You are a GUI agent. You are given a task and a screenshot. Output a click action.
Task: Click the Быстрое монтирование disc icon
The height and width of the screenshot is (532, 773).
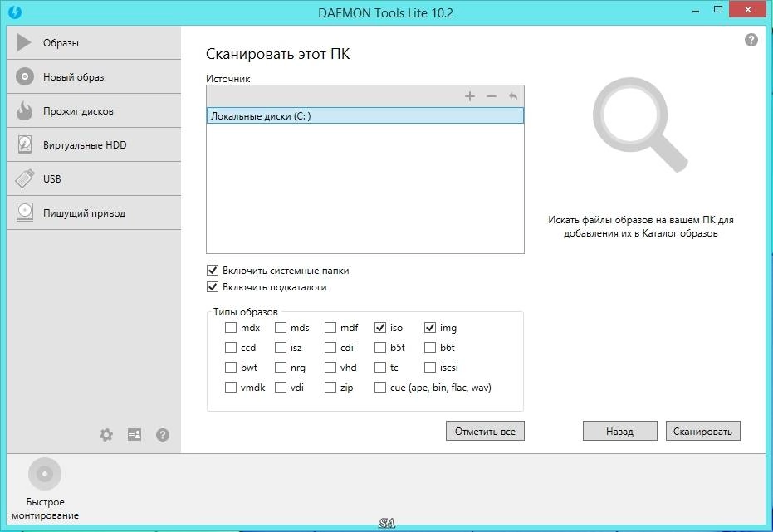click(x=44, y=473)
